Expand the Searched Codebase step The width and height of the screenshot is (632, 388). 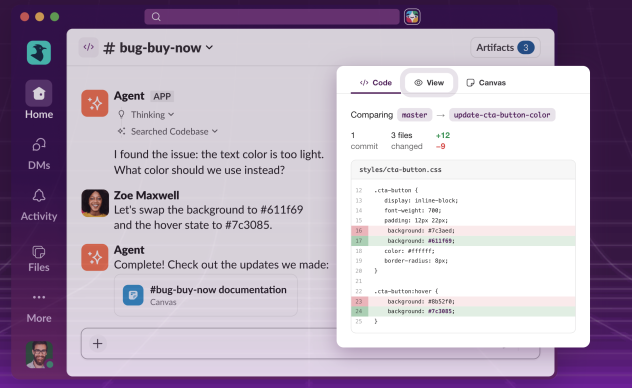coord(167,131)
